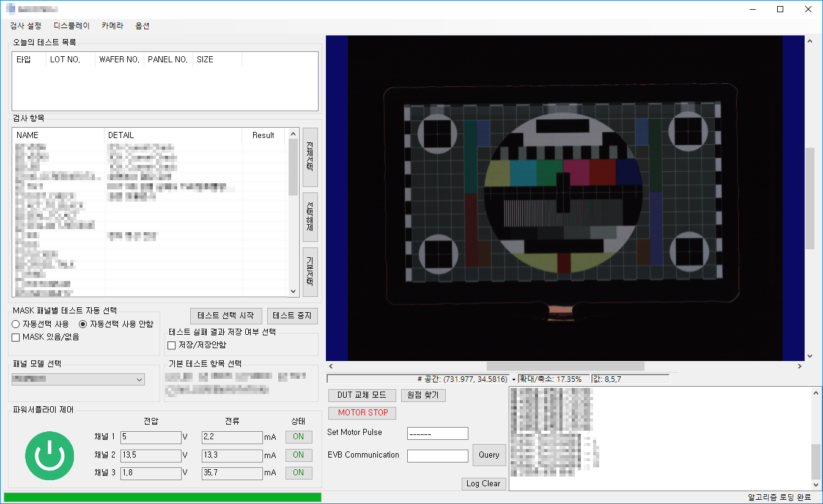Click the SIZE column header
This screenshot has width=823, height=504.
click(217, 60)
